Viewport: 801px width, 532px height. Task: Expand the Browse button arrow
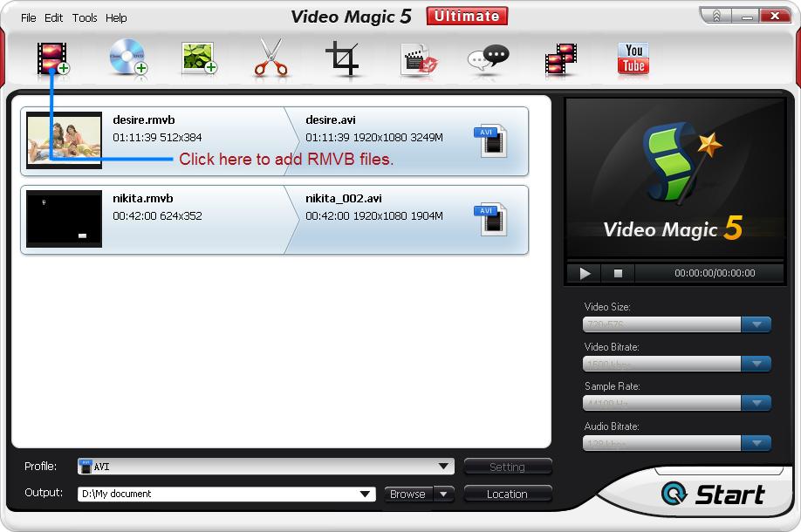click(443, 494)
